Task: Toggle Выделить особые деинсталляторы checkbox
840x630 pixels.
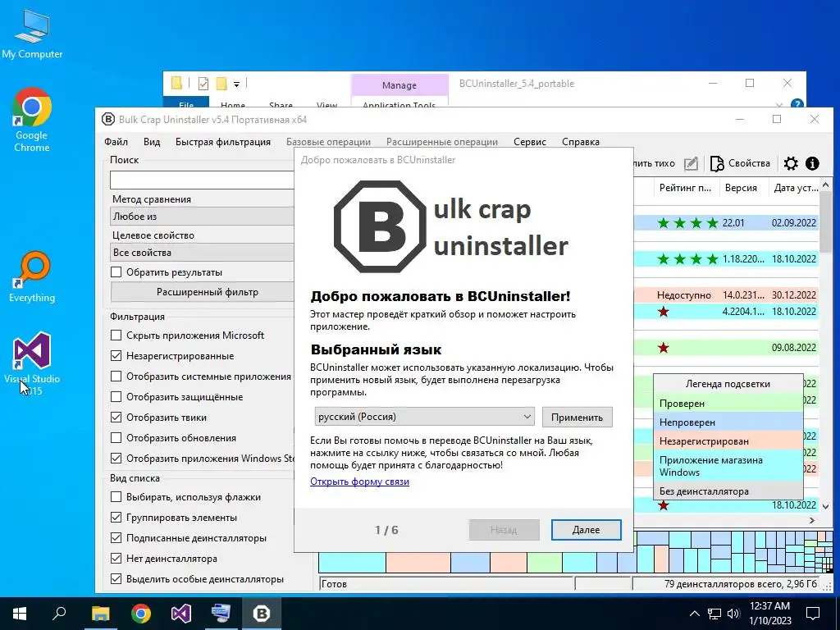Action: (x=116, y=579)
